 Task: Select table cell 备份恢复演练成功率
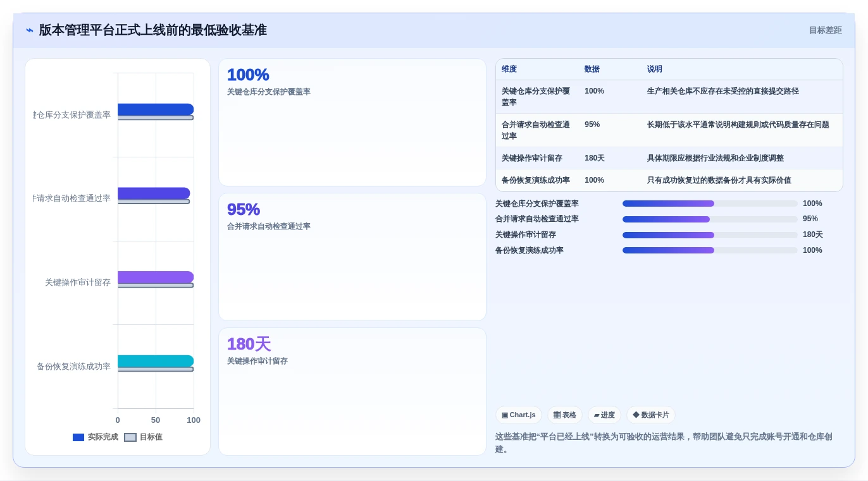point(536,181)
